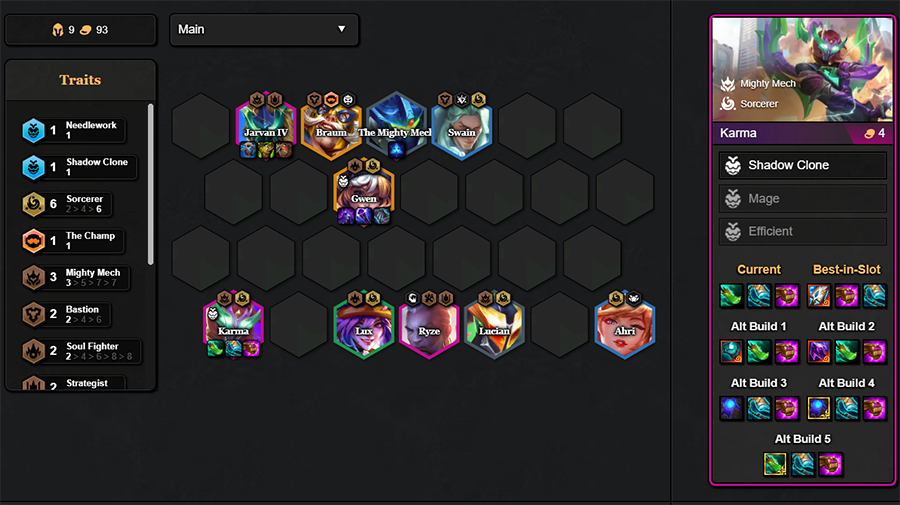Select the Shadow Clone power-up option

tap(802, 165)
